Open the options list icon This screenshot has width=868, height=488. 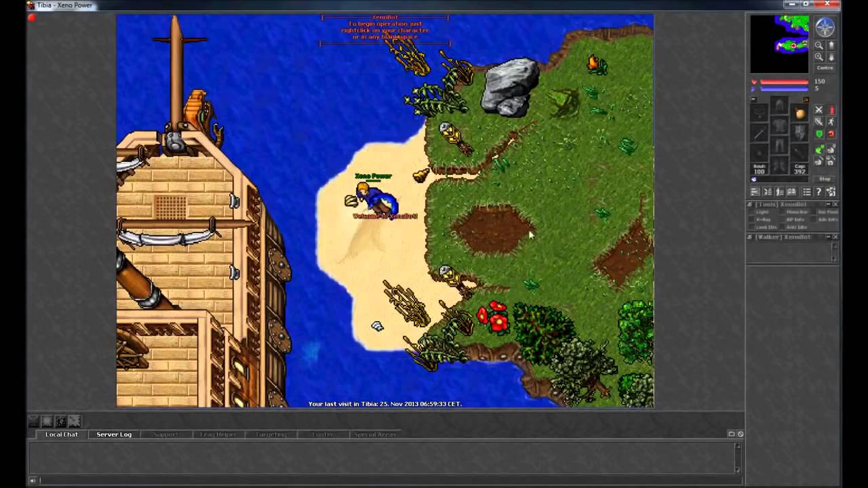(x=806, y=192)
